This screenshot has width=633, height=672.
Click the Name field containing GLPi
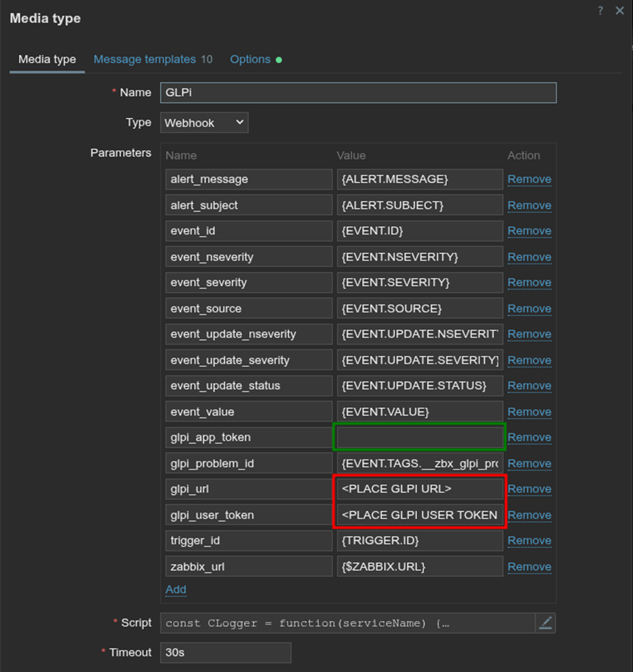pyautogui.click(x=358, y=93)
